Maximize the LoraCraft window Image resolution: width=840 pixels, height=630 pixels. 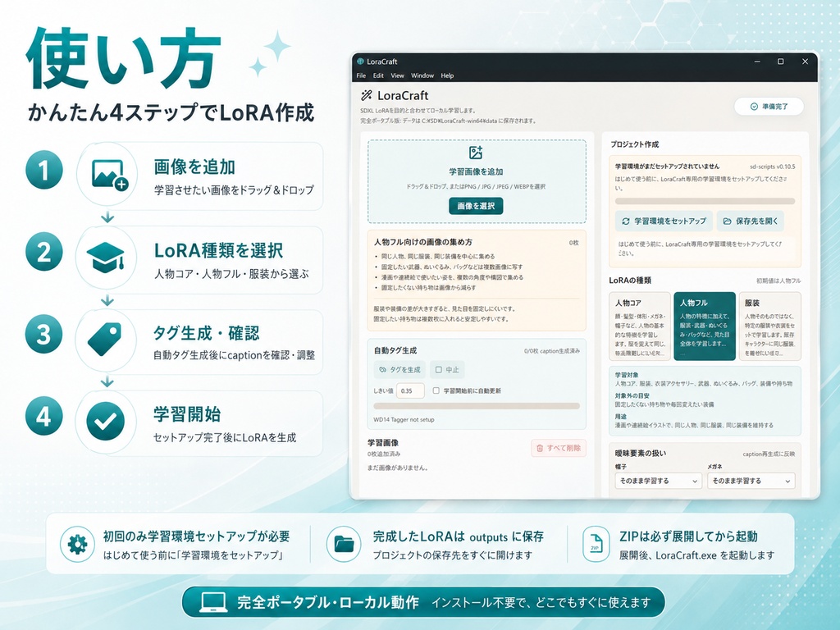(781, 62)
